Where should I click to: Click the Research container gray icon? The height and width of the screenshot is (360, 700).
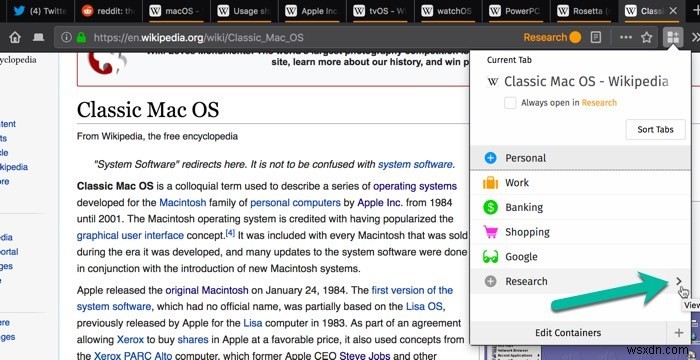pyautogui.click(x=490, y=281)
